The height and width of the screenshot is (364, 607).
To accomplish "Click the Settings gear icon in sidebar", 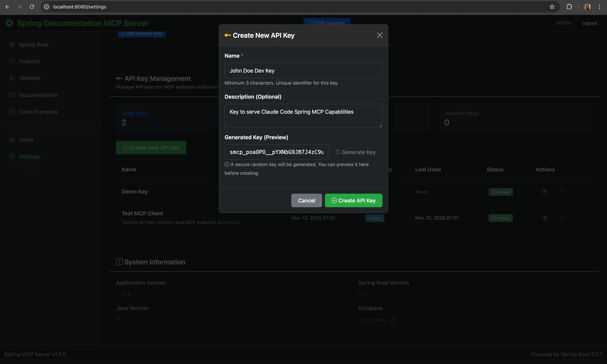I will (x=12, y=156).
